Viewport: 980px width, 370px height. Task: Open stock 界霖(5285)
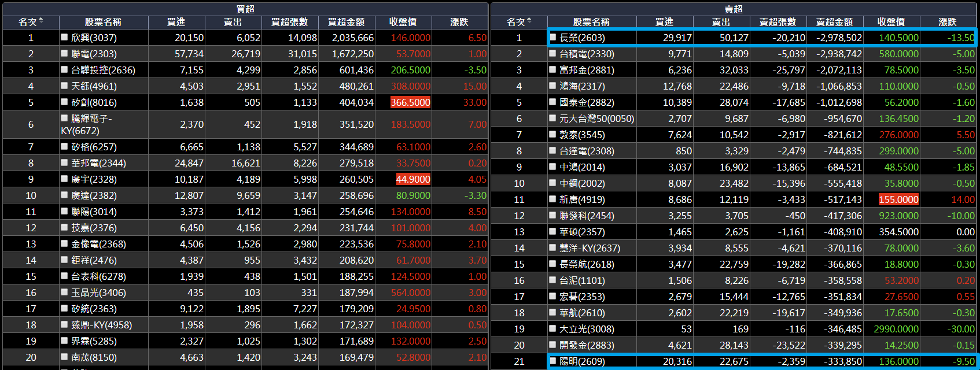(x=94, y=341)
